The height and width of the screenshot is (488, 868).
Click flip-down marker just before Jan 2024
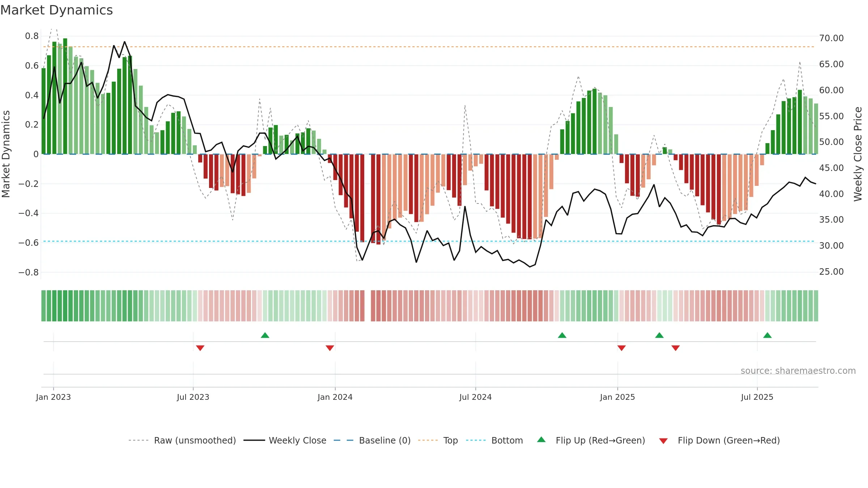(330, 348)
